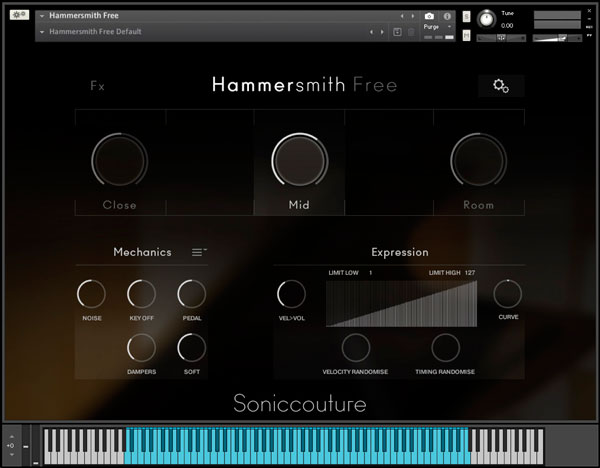
Task: Open the settings gears icon
Action: click(501, 86)
